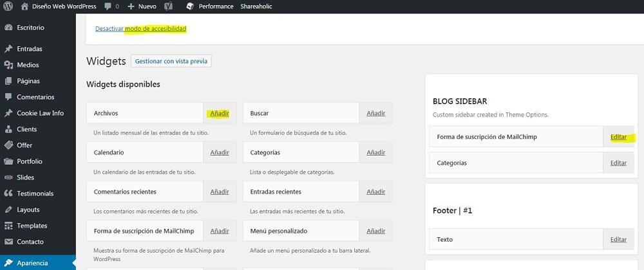Add the Calendario widget

220,152
